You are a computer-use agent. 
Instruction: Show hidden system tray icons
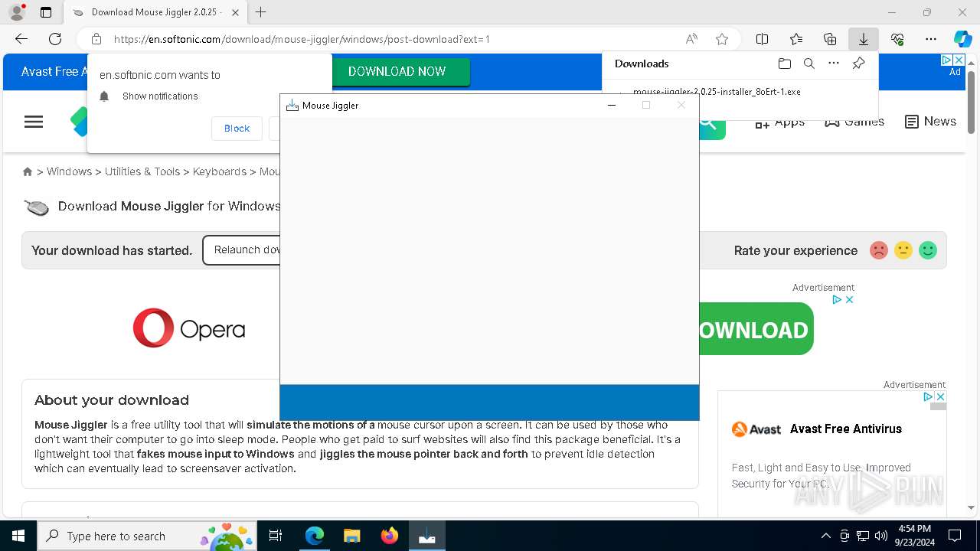(x=825, y=536)
